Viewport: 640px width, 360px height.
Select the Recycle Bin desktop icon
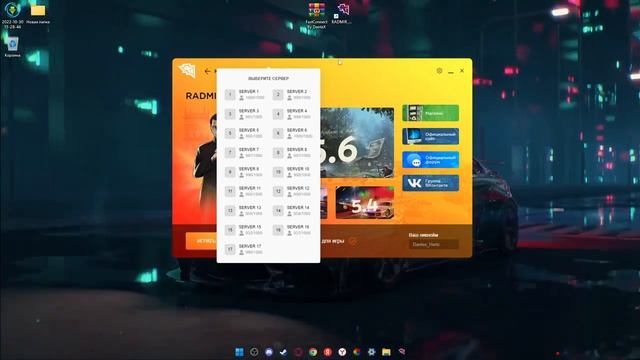[13, 47]
